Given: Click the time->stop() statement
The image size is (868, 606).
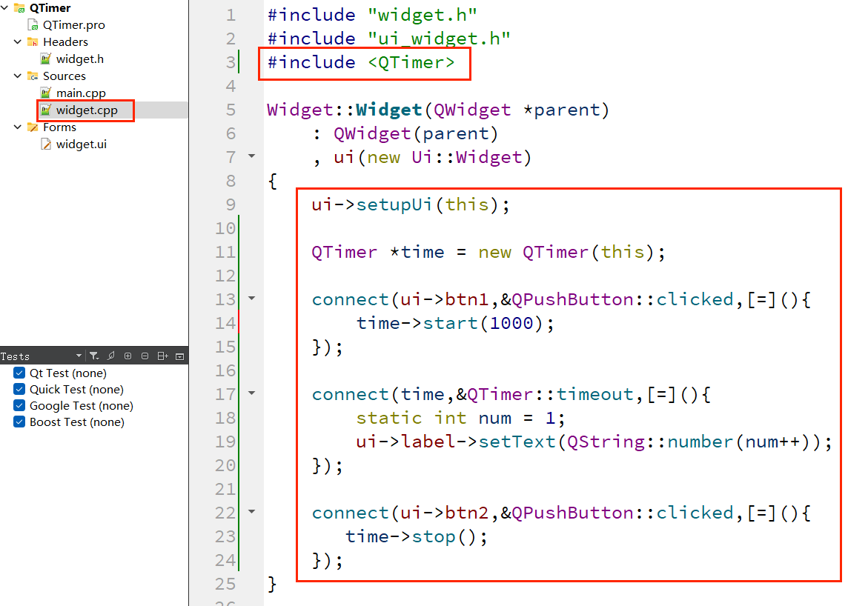Looking at the screenshot, I should 417,537.
